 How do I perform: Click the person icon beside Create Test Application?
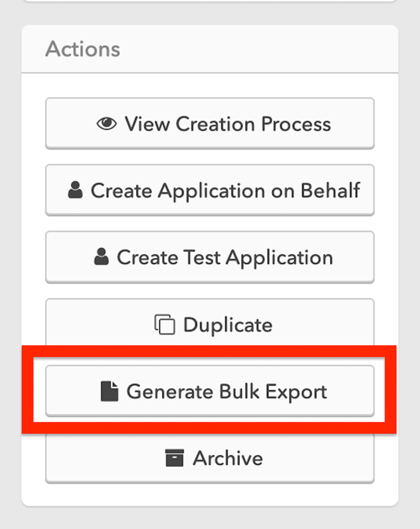(x=101, y=257)
